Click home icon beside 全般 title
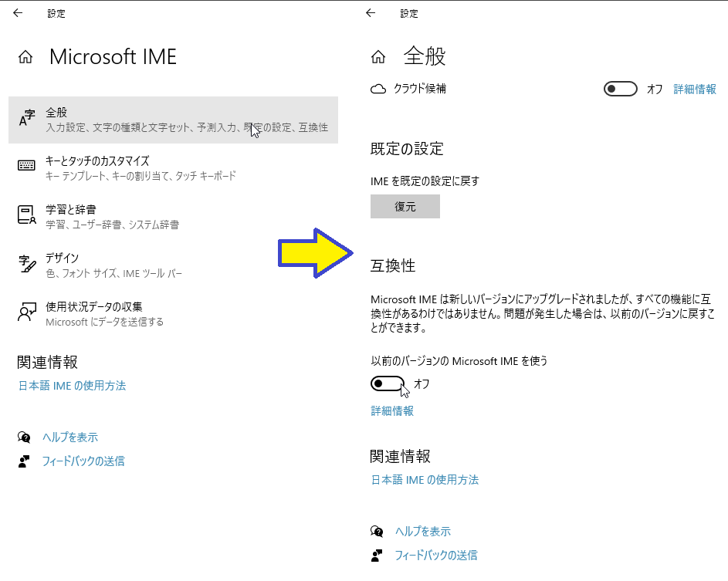The height and width of the screenshot is (581, 728). (378, 57)
